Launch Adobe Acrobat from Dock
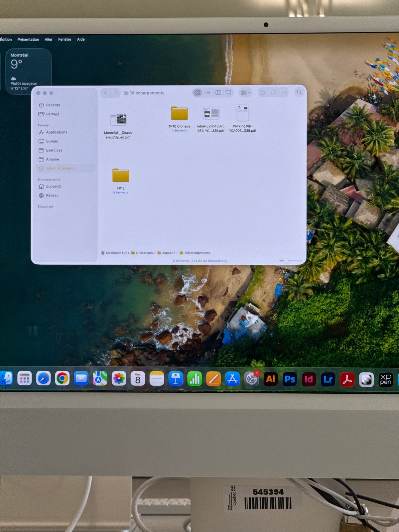 pyautogui.click(x=347, y=380)
